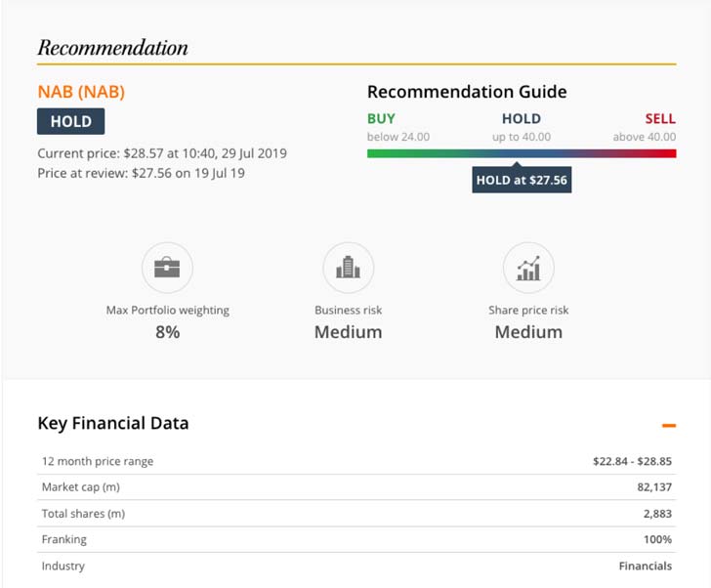
Task: Click the 'below 24.00' text
Action: 398,137
